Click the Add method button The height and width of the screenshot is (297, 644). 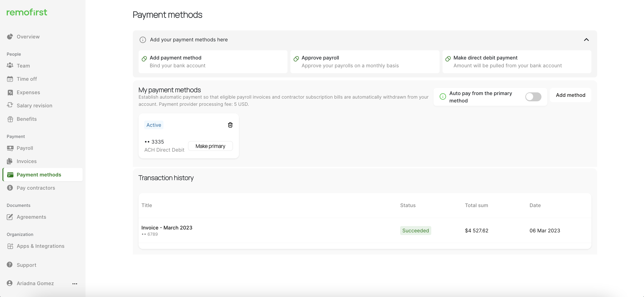[x=571, y=95]
